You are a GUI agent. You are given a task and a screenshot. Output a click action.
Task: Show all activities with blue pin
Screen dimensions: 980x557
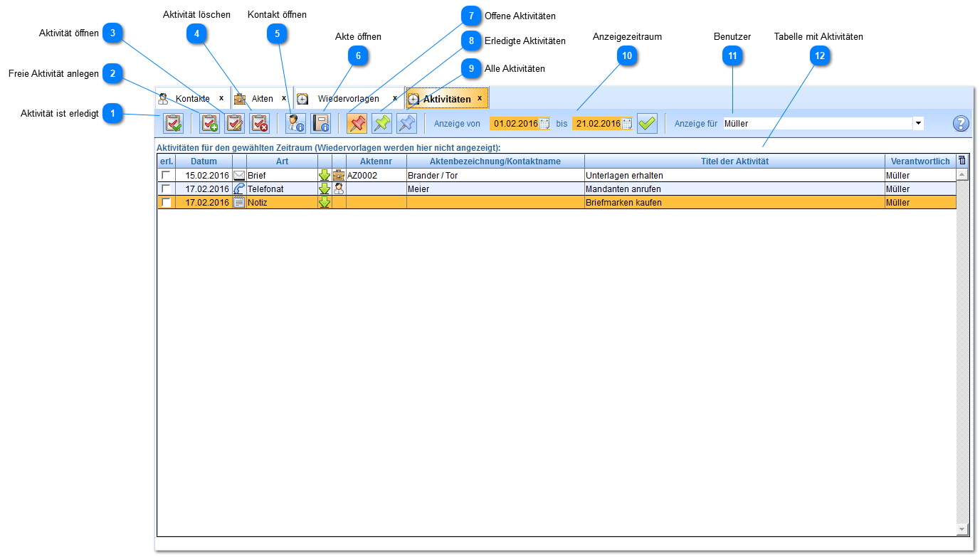click(407, 123)
